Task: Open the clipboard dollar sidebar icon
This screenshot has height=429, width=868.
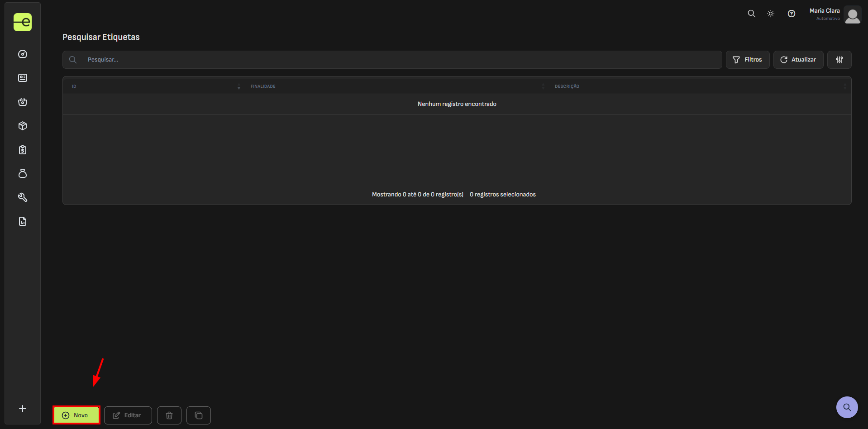Action: tap(23, 150)
